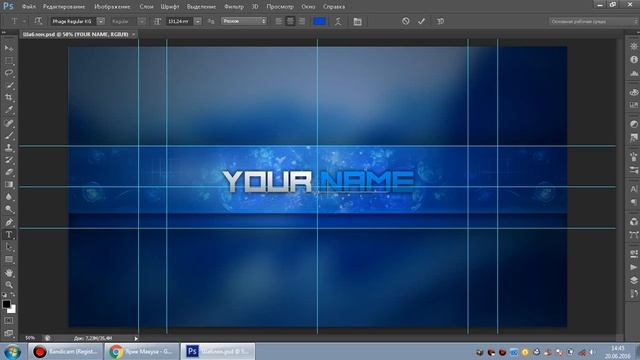Viewport: 640px width, 360px height.
Task: Click the zoom percentage field in status bar
Action: pyautogui.click(x=30, y=338)
